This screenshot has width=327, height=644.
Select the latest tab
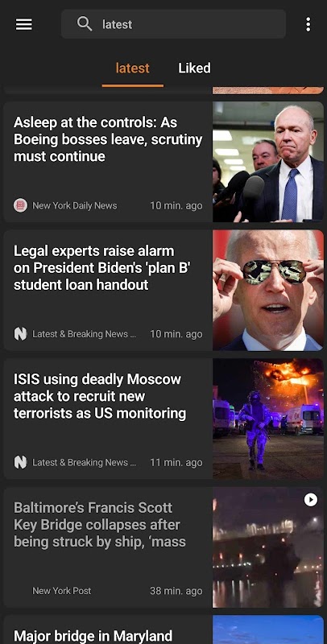coord(132,68)
